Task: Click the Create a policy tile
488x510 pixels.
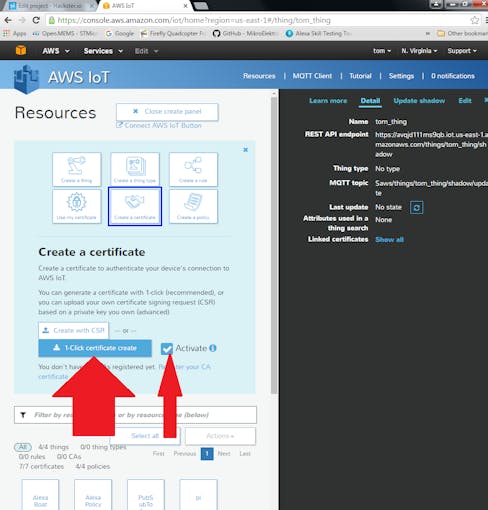Action: click(x=193, y=206)
